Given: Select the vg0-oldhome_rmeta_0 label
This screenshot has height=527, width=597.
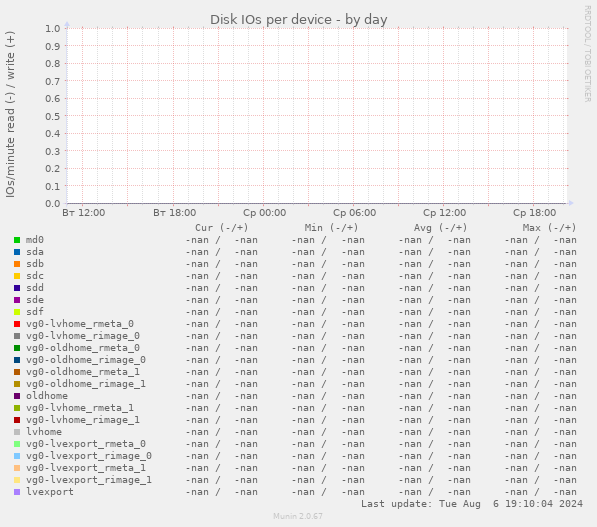Looking at the screenshot, I should [83, 348].
